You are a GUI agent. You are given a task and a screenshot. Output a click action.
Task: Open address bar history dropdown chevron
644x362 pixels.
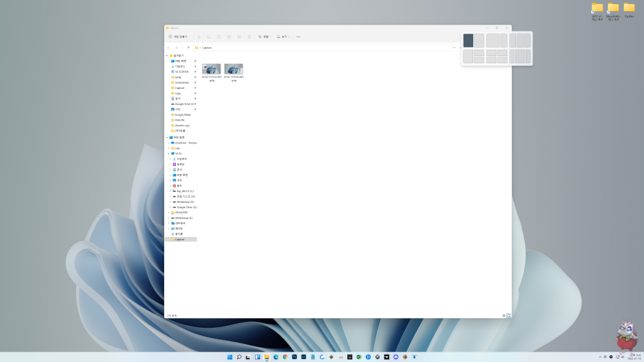(x=454, y=48)
